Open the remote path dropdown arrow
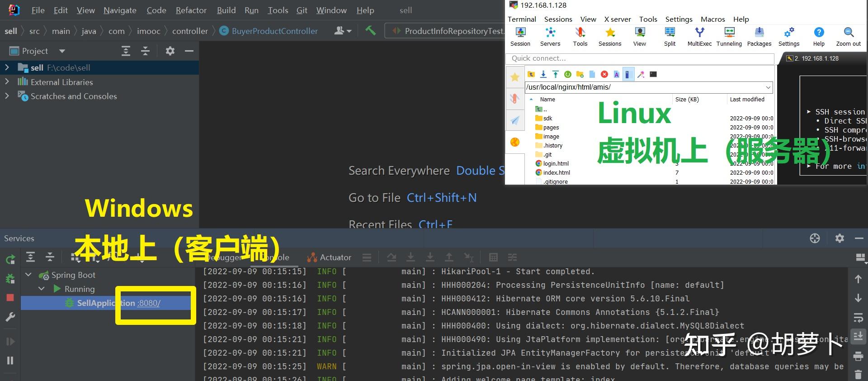868x381 pixels. pos(768,87)
